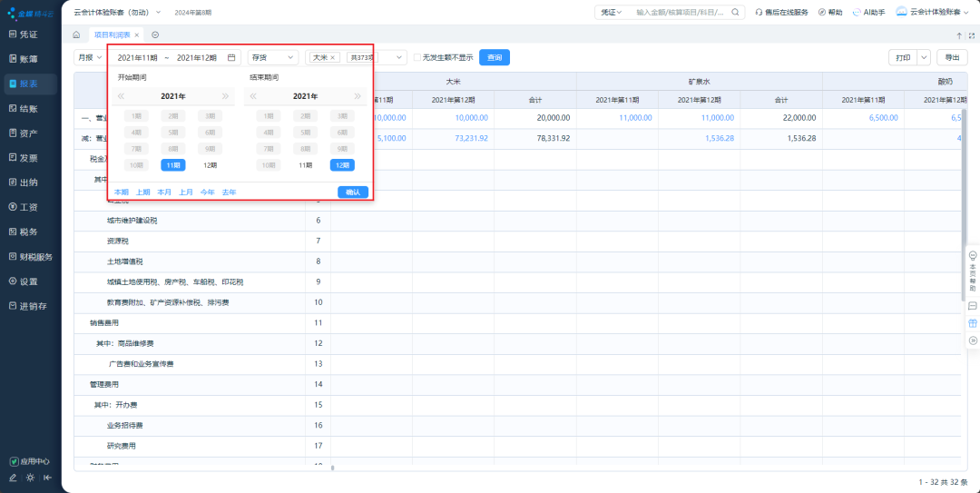980x493 pixels.
Task: Toggle the sun theme icon in sidebar
Action: (30, 478)
